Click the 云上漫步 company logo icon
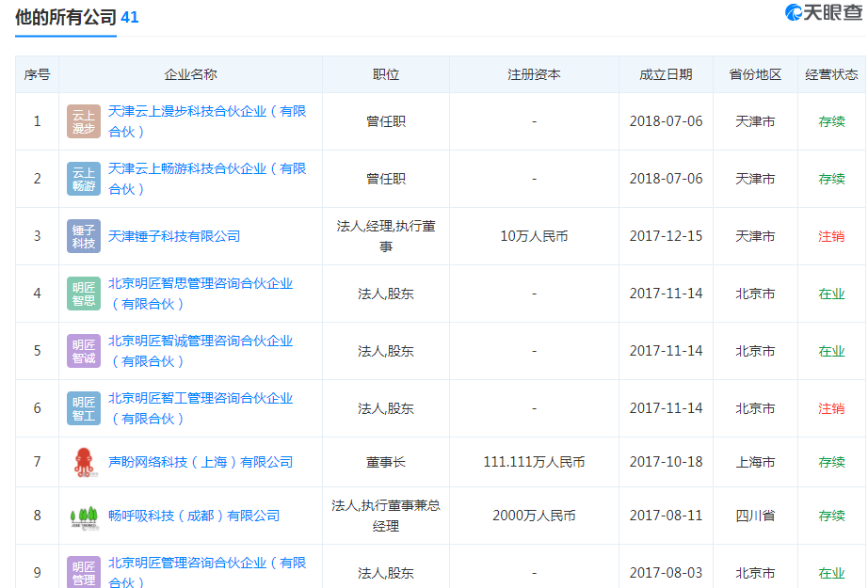This screenshot has height=588, width=868. coord(84,121)
